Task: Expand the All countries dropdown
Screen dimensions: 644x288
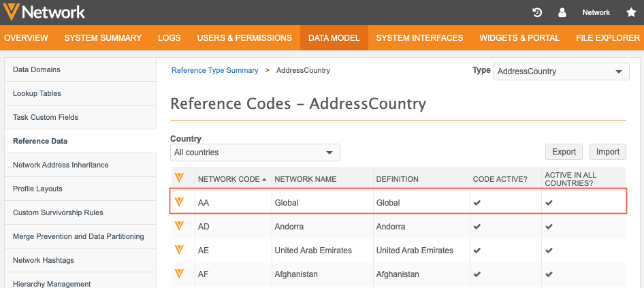Action: [255, 153]
